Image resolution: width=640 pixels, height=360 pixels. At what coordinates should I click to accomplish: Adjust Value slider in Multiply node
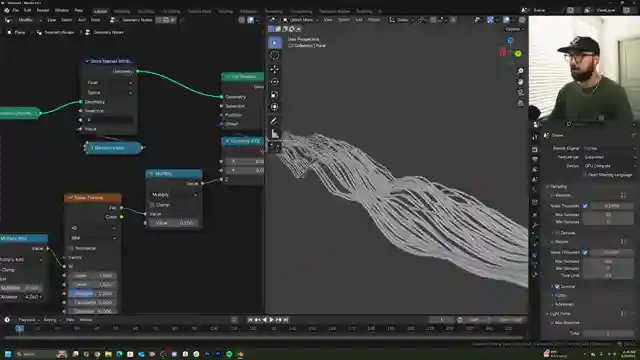(174, 223)
